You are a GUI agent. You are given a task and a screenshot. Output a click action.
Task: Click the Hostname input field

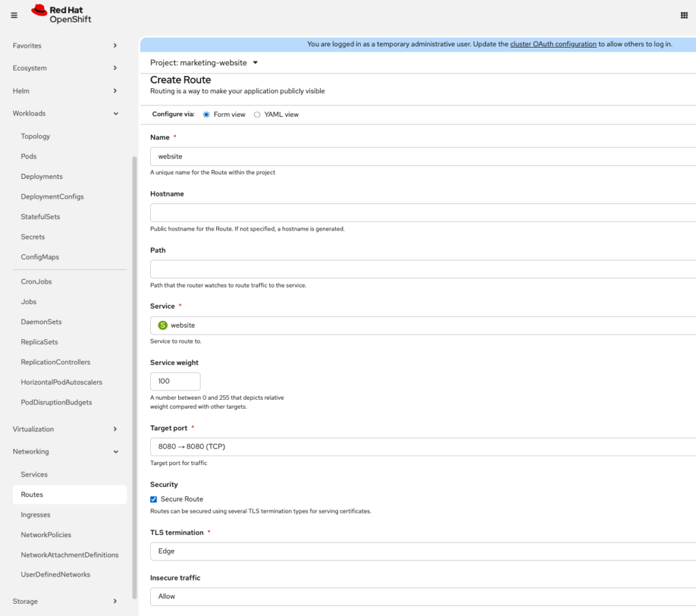(421, 213)
